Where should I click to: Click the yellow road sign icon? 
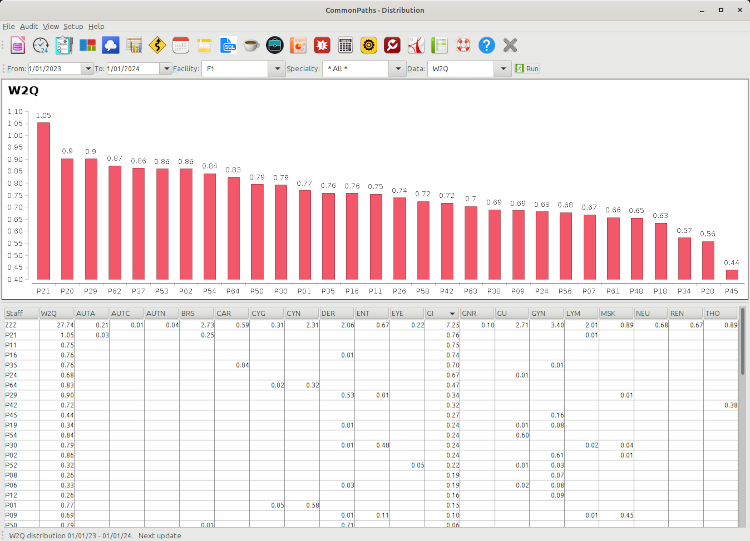[x=157, y=45]
